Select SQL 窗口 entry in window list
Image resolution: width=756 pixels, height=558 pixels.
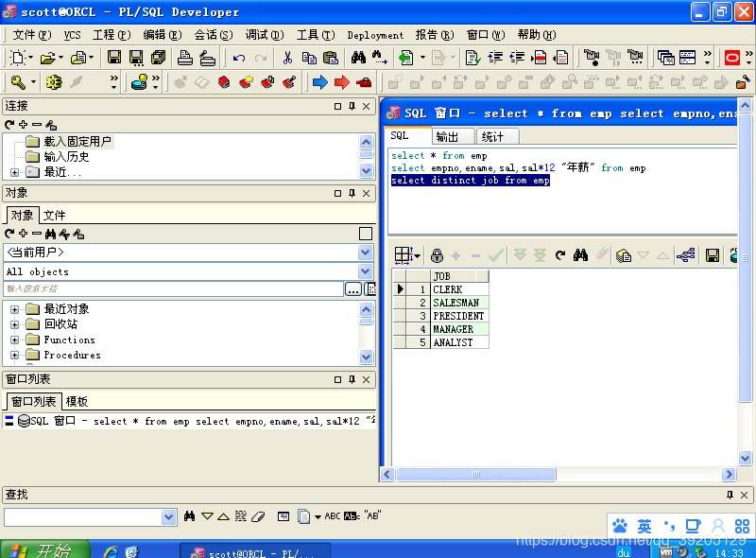[x=190, y=421]
